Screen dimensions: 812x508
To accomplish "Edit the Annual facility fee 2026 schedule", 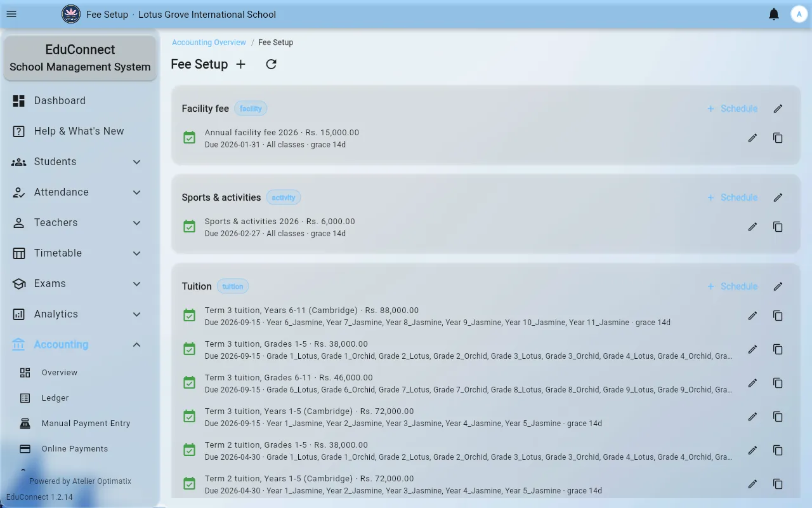I will (752, 138).
